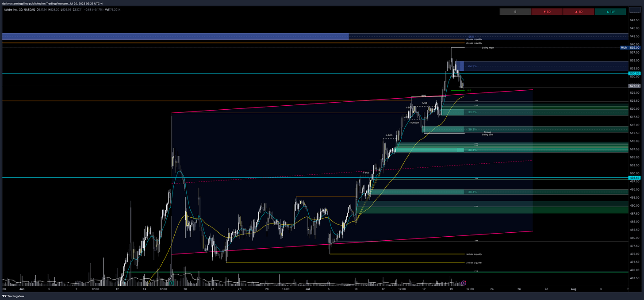This screenshot has width=644, height=300.
Task: Select the 60-minute timeframe button
Action: click(x=547, y=12)
